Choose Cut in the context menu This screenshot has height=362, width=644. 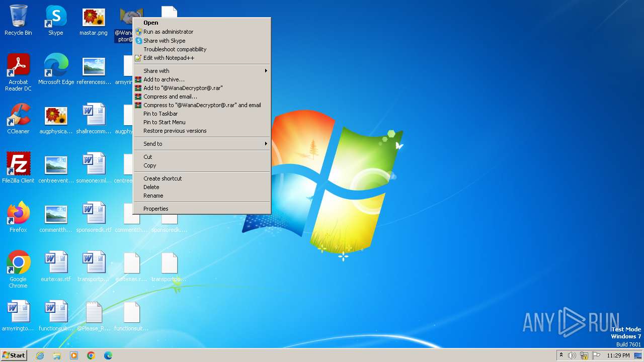coord(202,157)
